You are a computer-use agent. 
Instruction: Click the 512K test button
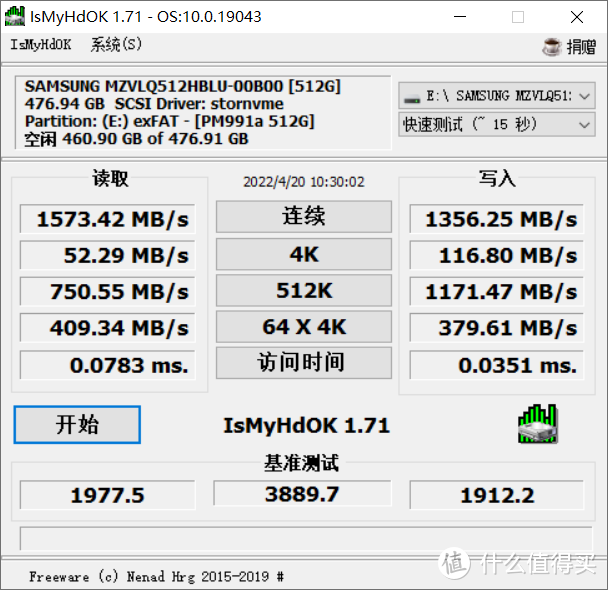coord(304,290)
